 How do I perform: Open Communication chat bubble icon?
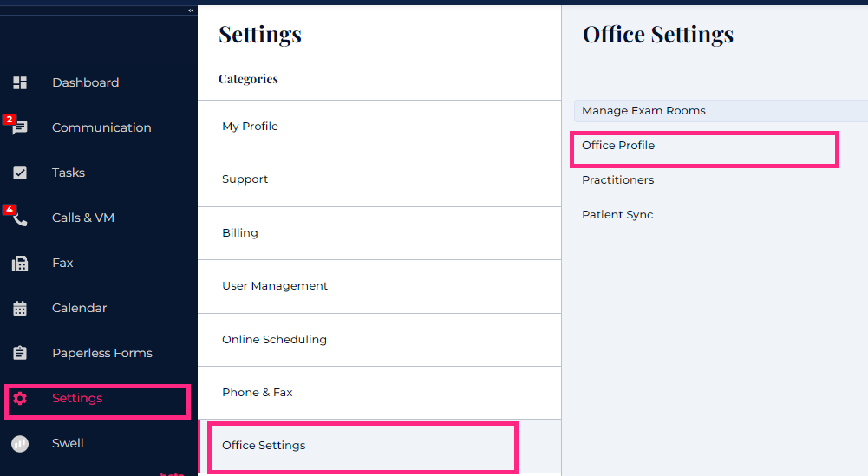(20, 128)
